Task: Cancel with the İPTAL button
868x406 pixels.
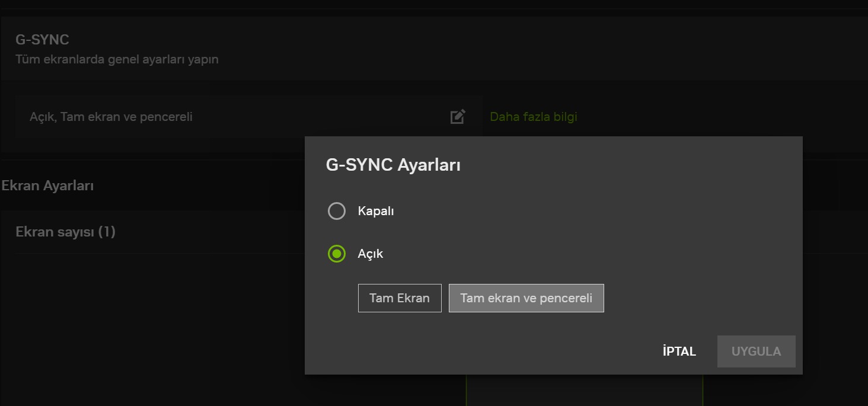Action: [679, 351]
